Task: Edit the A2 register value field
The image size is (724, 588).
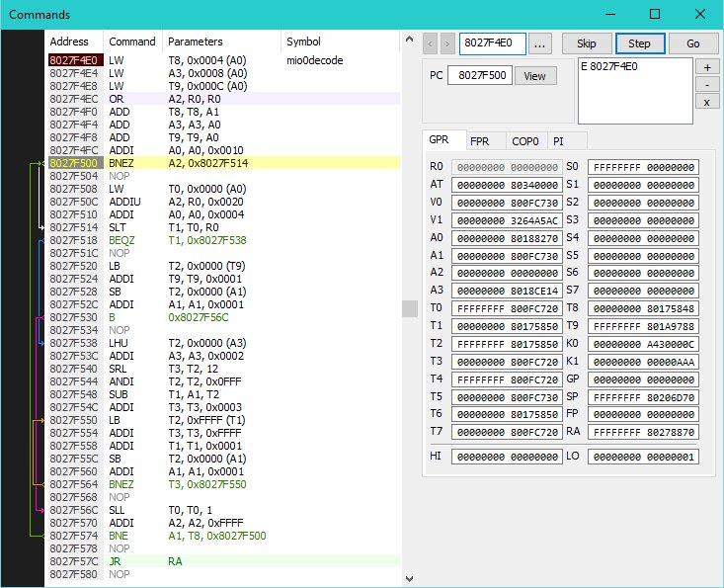Action: pos(507,274)
